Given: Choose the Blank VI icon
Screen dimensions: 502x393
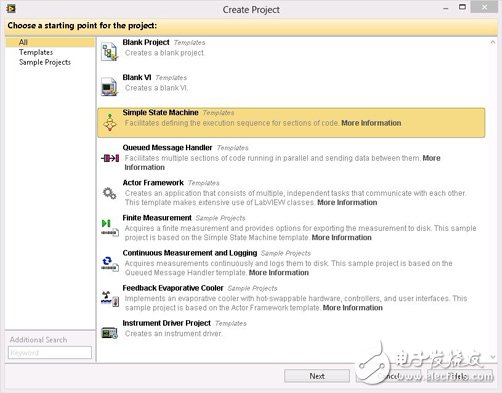Looking at the screenshot, I should (x=110, y=87).
